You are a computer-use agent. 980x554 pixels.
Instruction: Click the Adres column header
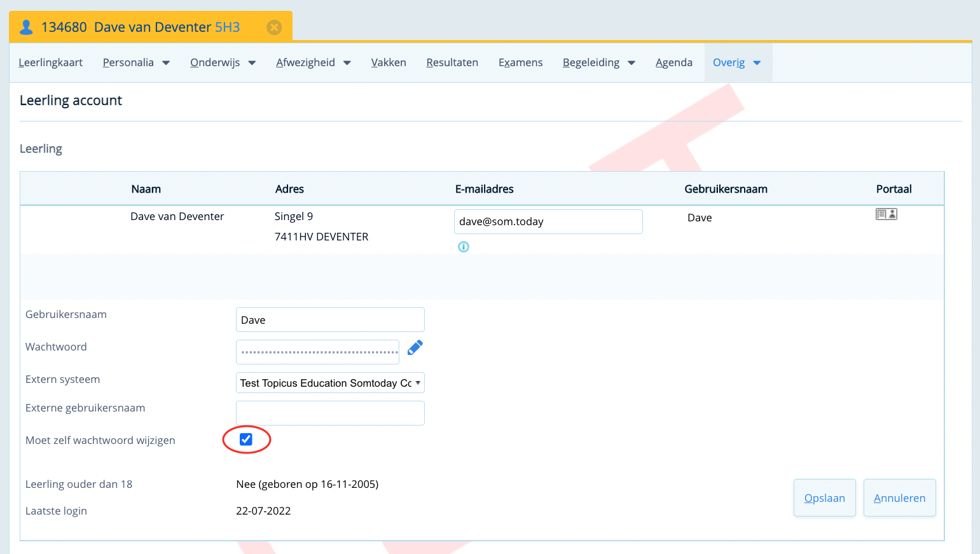coord(289,189)
